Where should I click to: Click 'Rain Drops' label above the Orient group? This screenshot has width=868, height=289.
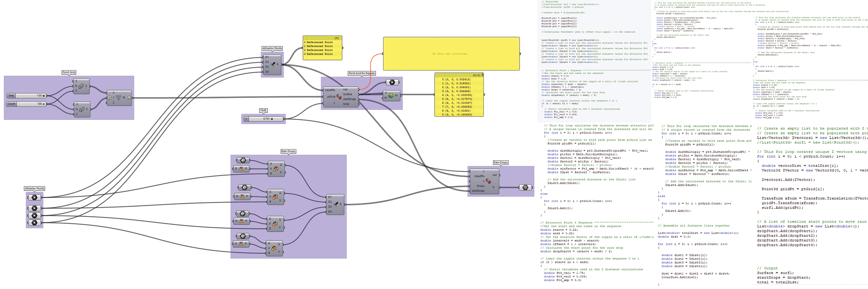tap(288, 151)
